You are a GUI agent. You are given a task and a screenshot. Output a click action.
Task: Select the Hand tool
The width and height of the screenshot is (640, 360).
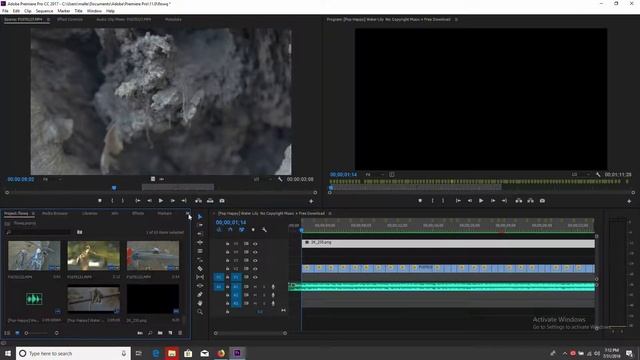tap(200, 303)
